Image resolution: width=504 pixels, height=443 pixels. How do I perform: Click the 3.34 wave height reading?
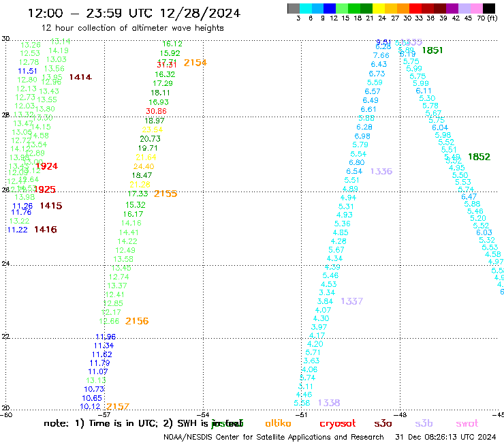327,293
